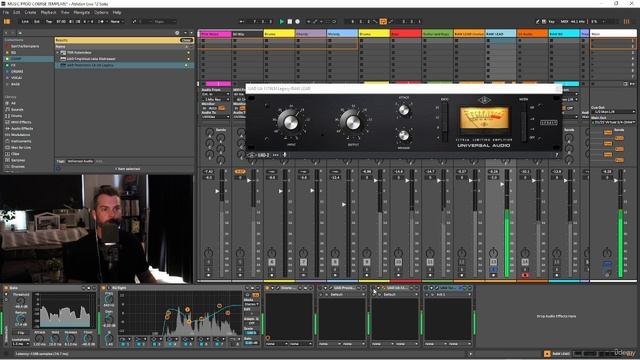Click pan knob of mixer track 13
This screenshot has width=640, height=360.
(493, 253)
